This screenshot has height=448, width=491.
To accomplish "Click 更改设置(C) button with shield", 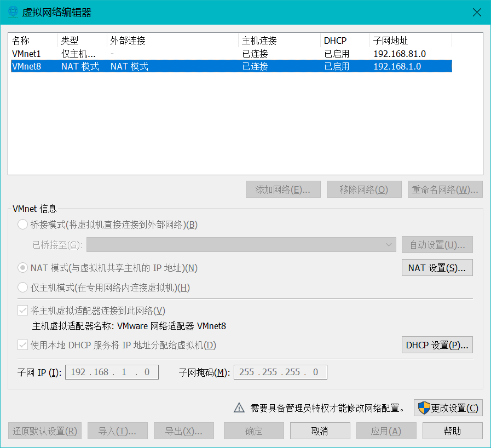I will [448, 408].
